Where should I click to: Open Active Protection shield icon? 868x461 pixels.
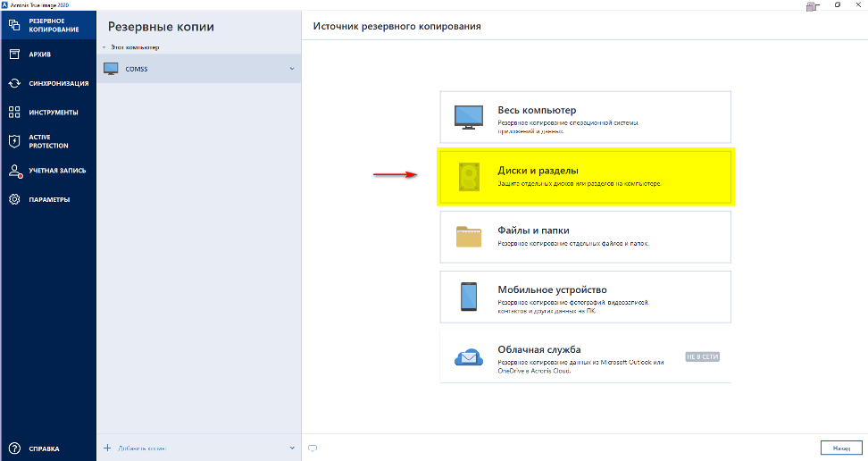[14, 141]
